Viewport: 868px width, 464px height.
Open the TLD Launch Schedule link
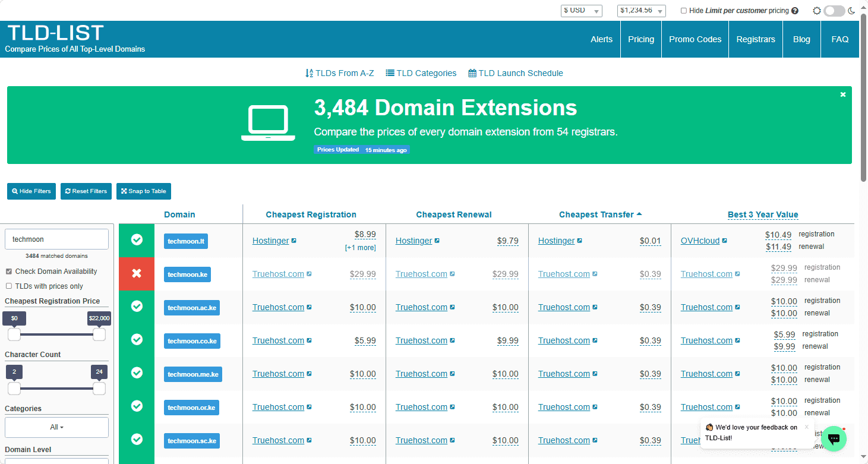(516, 73)
